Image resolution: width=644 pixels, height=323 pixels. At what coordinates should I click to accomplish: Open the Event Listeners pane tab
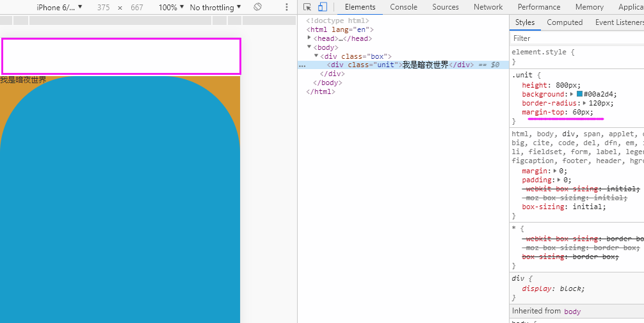[x=620, y=22]
